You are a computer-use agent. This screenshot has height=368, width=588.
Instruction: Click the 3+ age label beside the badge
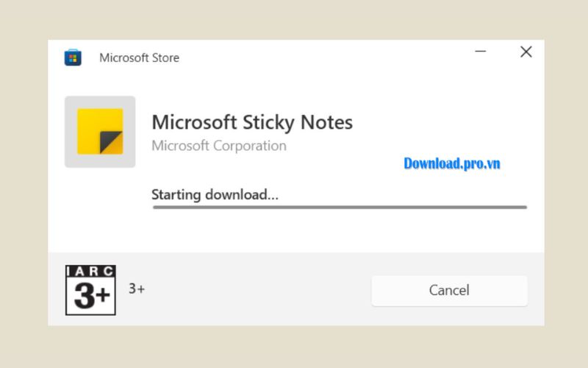pyautogui.click(x=137, y=289)
